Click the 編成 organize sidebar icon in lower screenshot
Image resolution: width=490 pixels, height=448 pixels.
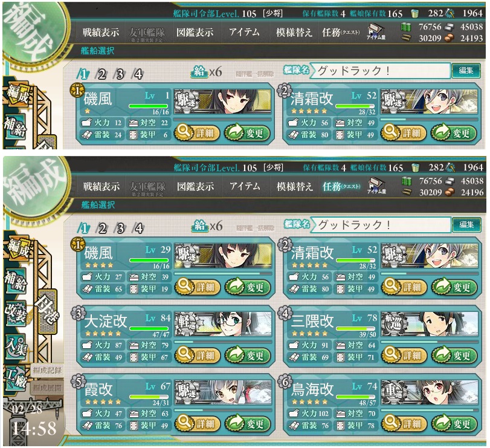pyautogui.click(x=16, y=247)
